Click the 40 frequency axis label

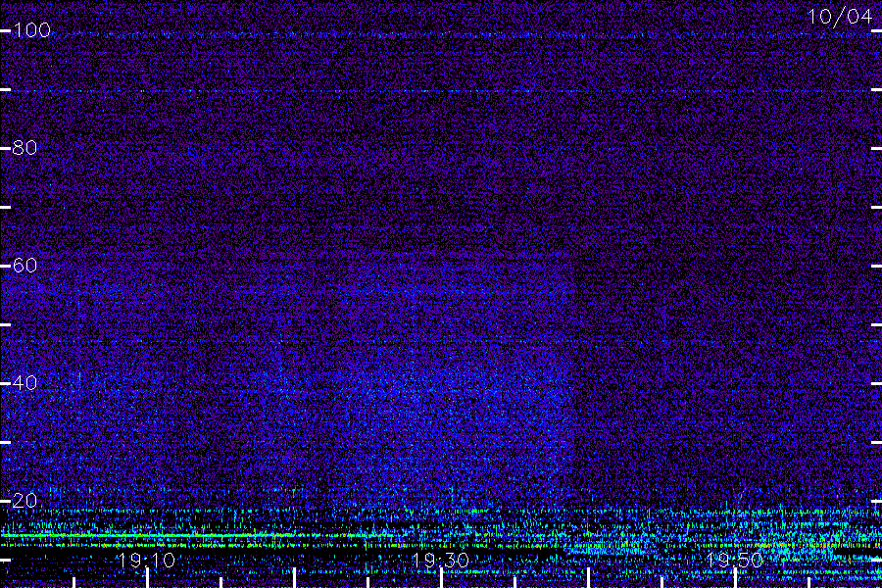(24, 383)
